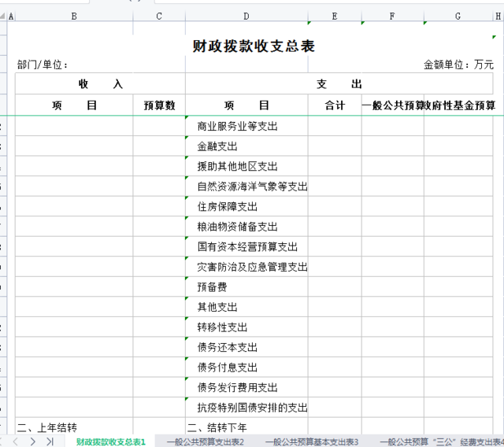Image resolution: width=504 pixels, height=447 pixels.
Task: Select column E header
Action: pos(335,16)
